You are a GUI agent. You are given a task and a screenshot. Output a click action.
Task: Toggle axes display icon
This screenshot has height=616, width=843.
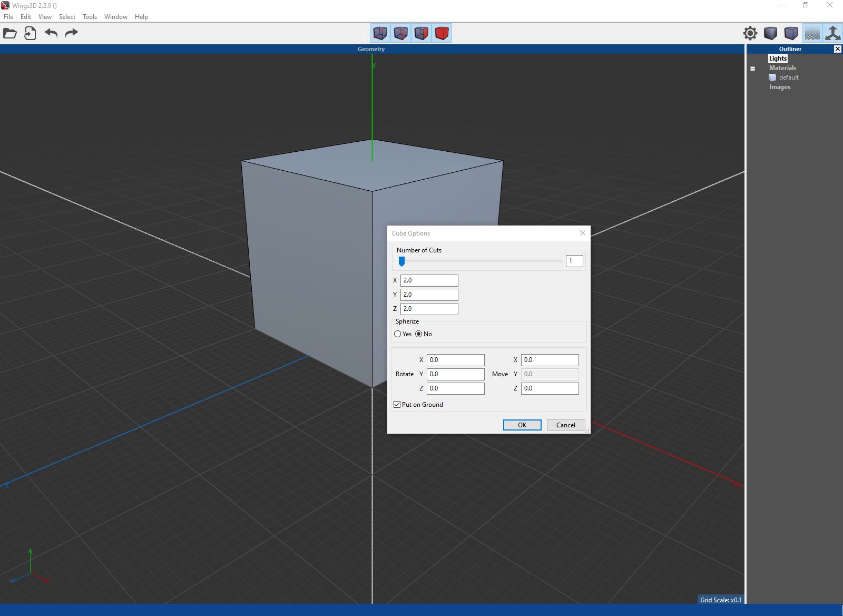click(x=832, y=33)
